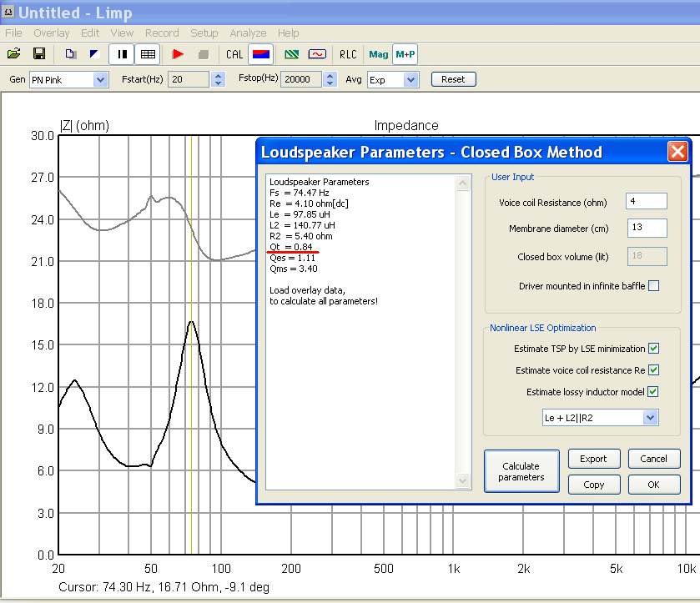
Task: Click the Fstart(Hz) stepper arrows
Action: pyautogui.click(x=218, y=80)
